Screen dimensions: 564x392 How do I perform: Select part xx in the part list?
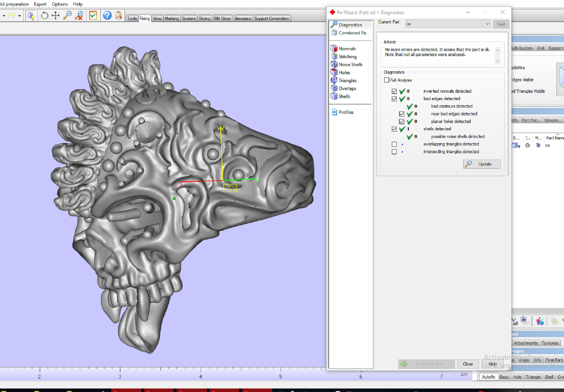click(548, 145)
